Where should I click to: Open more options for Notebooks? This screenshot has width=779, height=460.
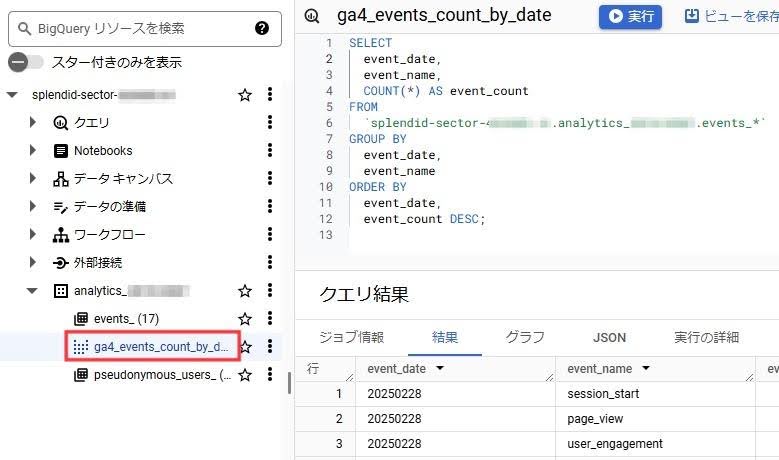(x=270, y=150)
